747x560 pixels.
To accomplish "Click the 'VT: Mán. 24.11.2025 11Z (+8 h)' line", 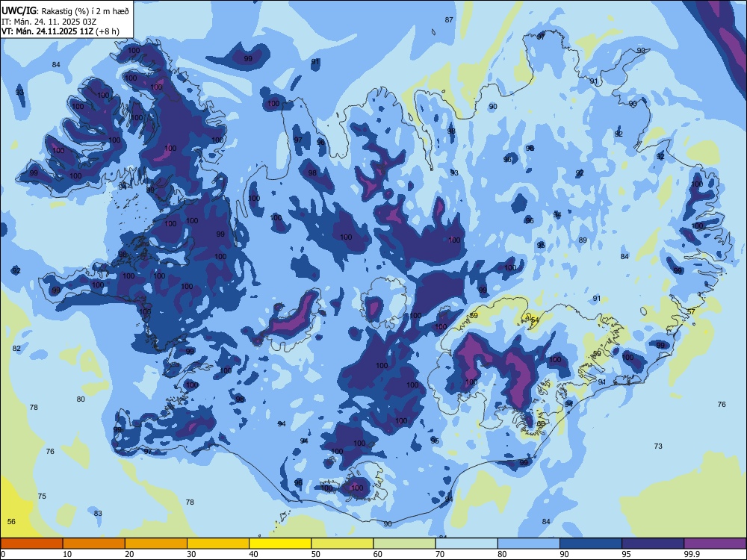I will [61, 31].
